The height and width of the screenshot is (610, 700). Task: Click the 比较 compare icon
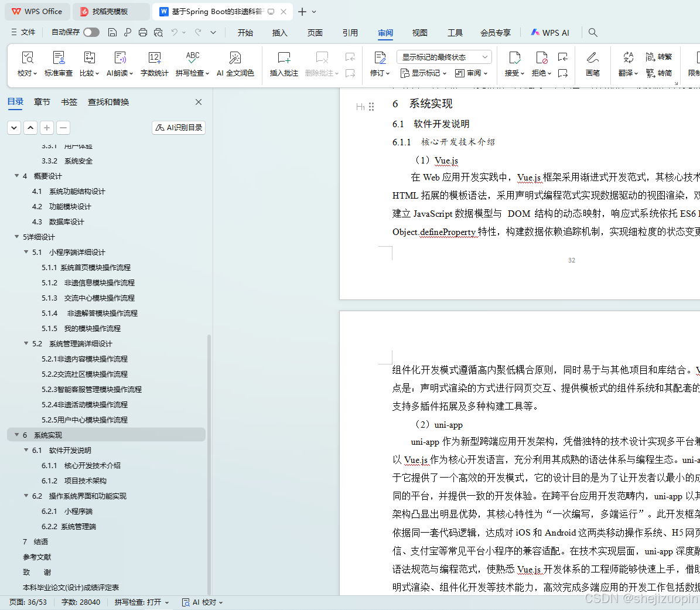(89, 57)
